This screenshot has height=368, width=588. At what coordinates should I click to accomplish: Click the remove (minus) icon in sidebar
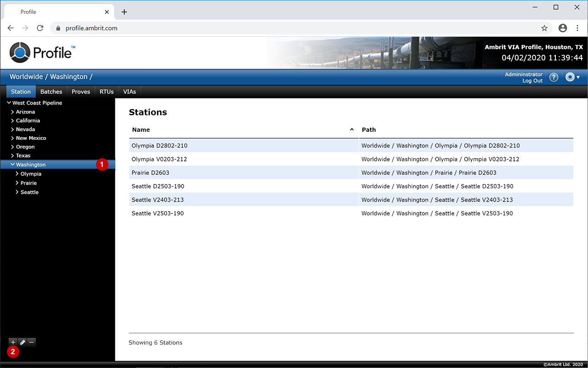point(31,342)
